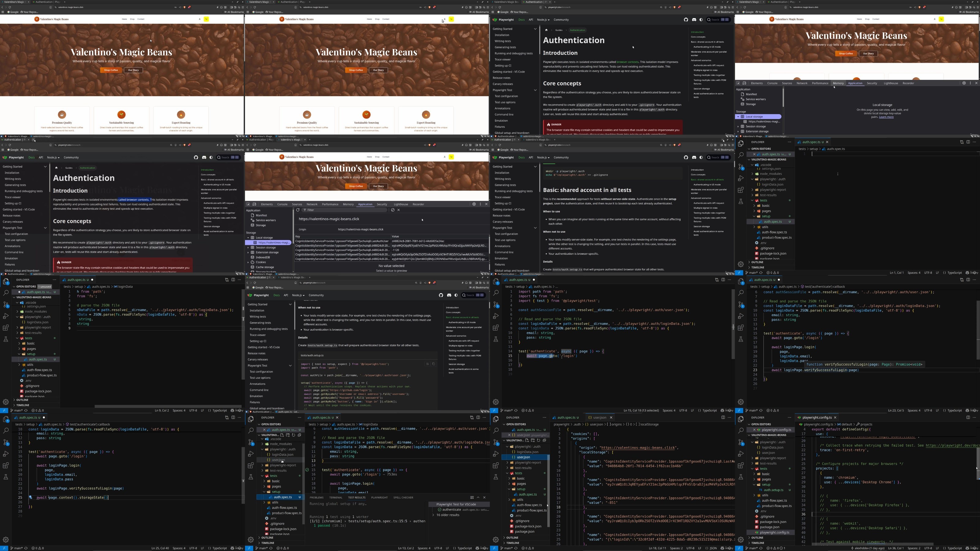New Folder icon in Test Results VS Code window
The width and height of the screenshot is (980, 551).
(x=288, y=435)
